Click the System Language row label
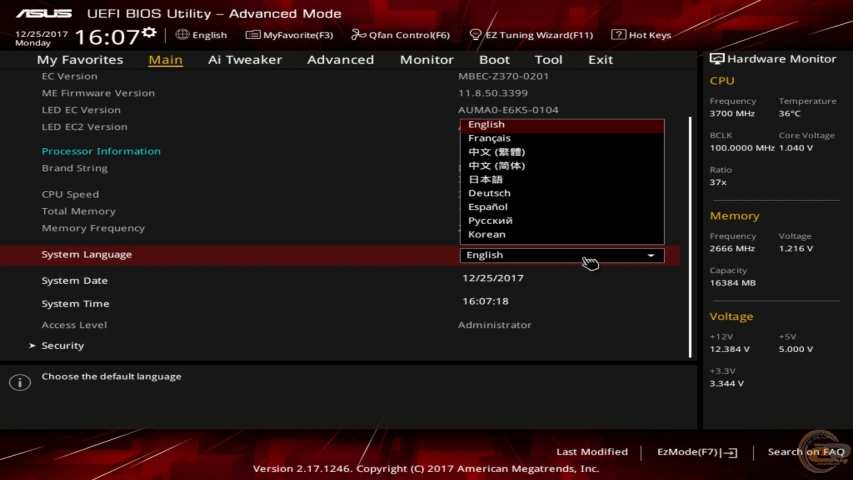853x480 pixels. pos(86,254)
